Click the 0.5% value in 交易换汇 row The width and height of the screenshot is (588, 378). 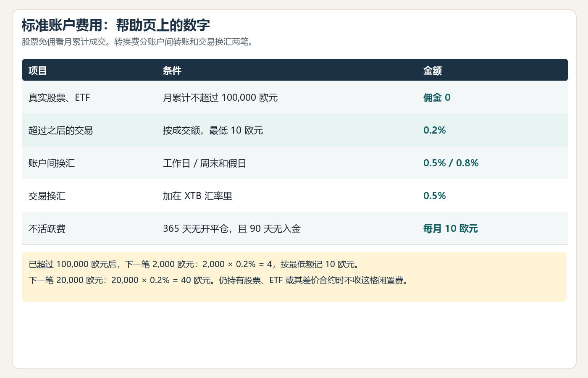pyautogui.click(x=435, y=196)
